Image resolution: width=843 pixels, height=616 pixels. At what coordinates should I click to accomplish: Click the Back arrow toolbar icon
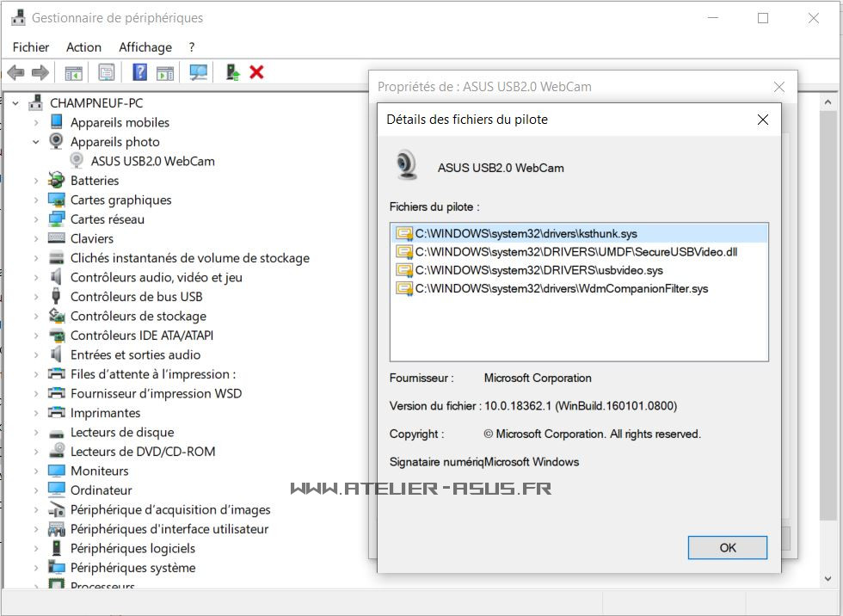(15, 72)
